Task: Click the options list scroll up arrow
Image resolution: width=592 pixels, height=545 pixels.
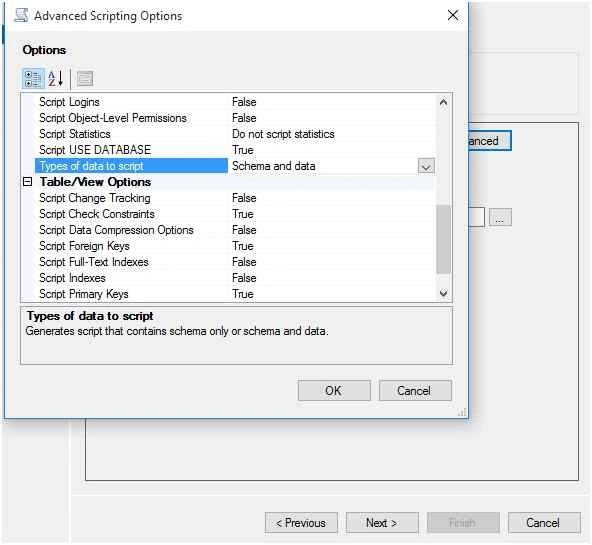Action: click(444, 102)
